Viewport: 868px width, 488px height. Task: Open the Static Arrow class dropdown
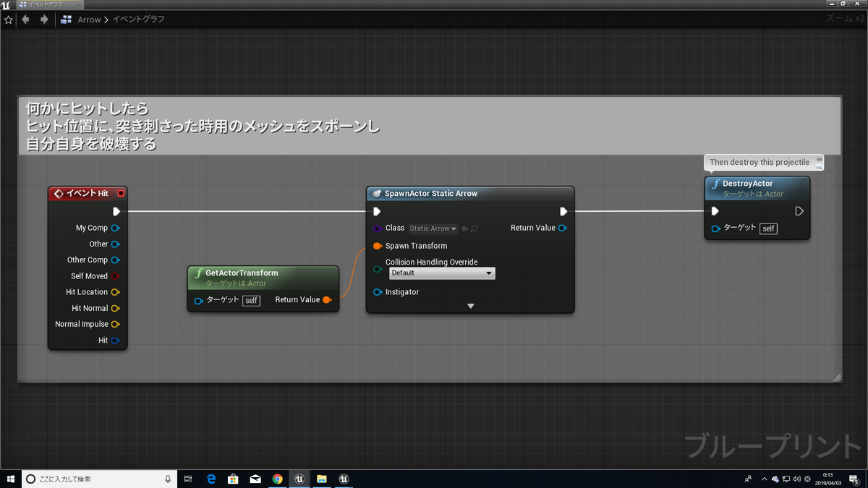tap(433, 228)
